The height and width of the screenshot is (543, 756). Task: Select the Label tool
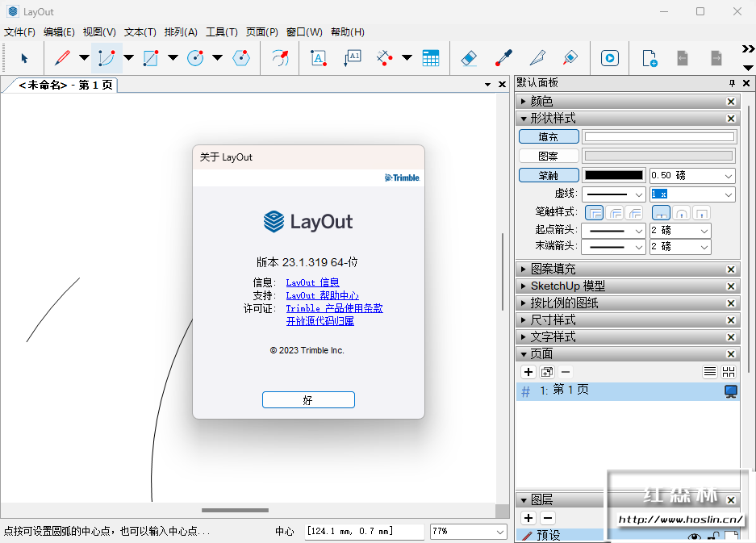pyautogui.click(x=353, y=58)
